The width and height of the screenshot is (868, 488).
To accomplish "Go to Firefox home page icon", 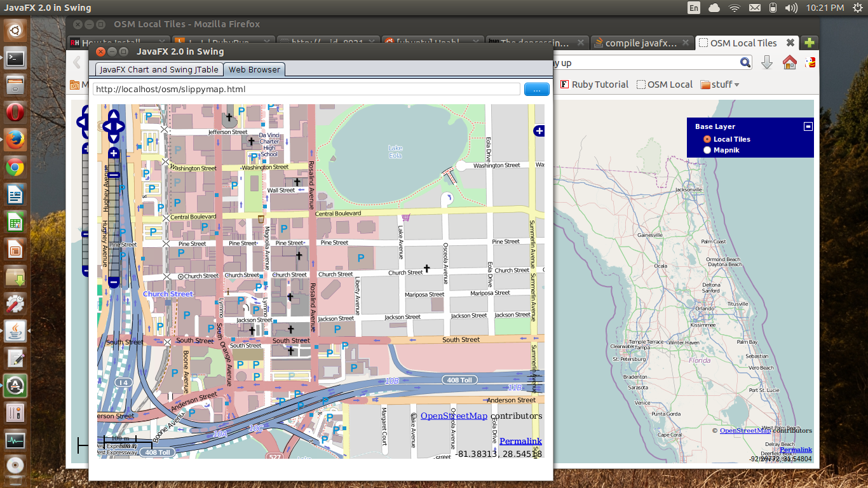I will coord(789,62).
